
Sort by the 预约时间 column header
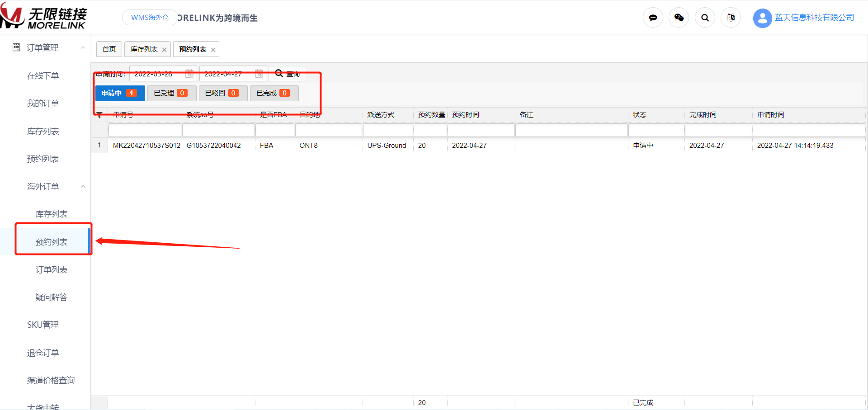click(x=481, y=115)
